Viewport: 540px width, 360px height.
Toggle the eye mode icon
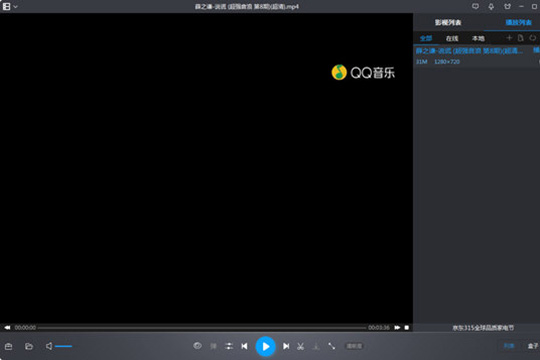pyautogui.click(x=197, y=346)
